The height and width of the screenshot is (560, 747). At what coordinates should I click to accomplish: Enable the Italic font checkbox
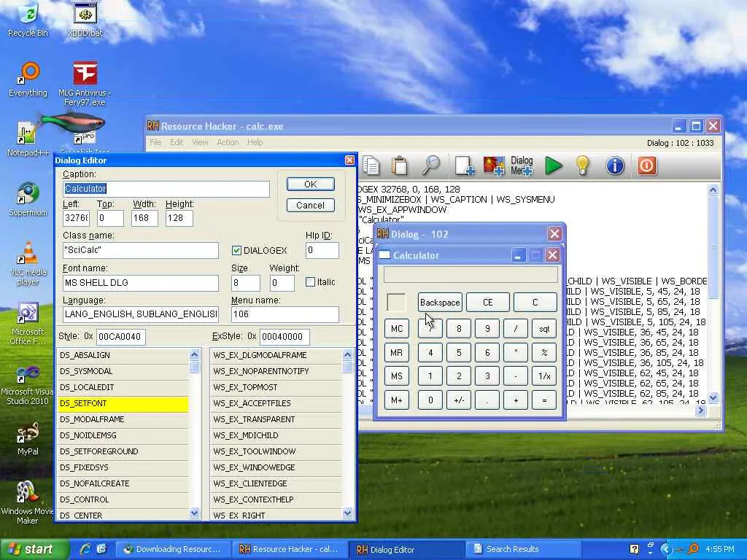coord(310,282)
